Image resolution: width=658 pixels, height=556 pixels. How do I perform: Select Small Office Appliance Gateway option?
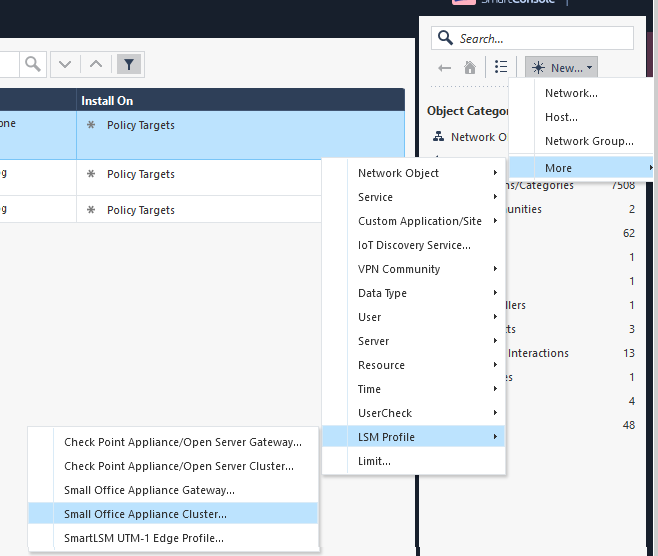pos(149,490)
